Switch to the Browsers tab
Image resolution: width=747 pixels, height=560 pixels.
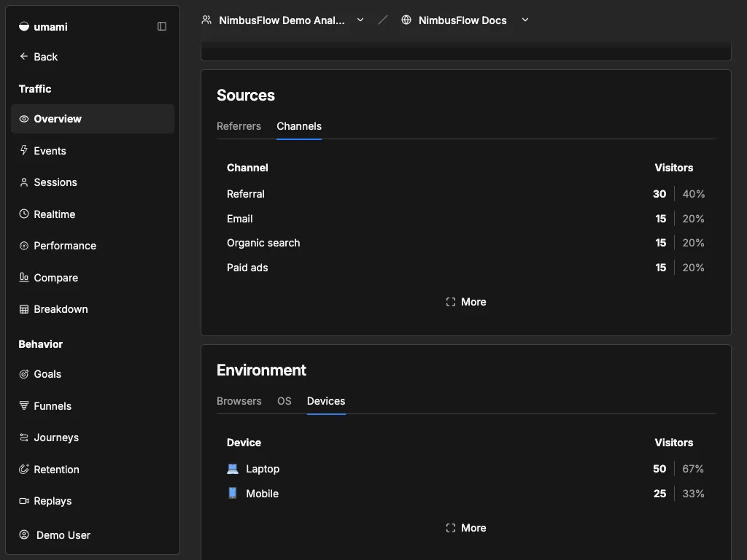239,401
